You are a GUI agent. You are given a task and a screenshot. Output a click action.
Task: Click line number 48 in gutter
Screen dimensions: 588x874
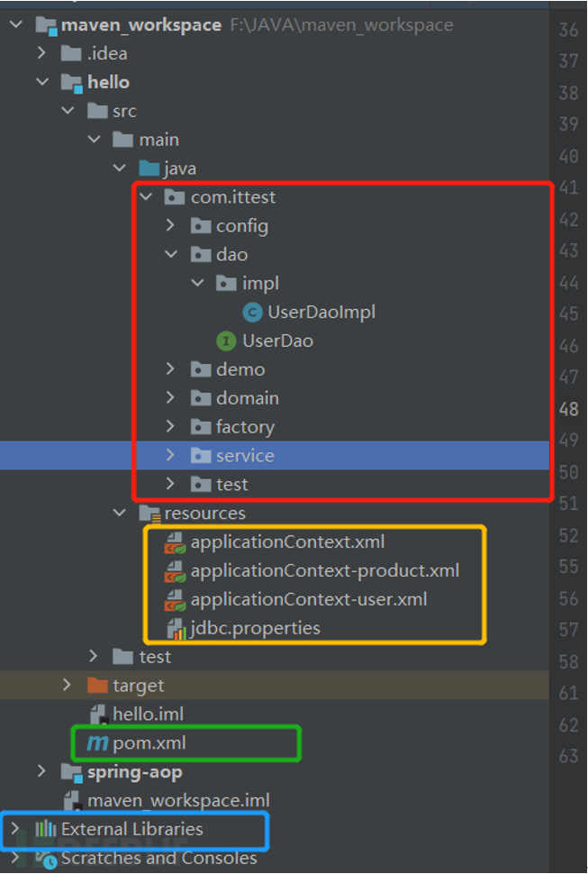(x=567, y=409)
